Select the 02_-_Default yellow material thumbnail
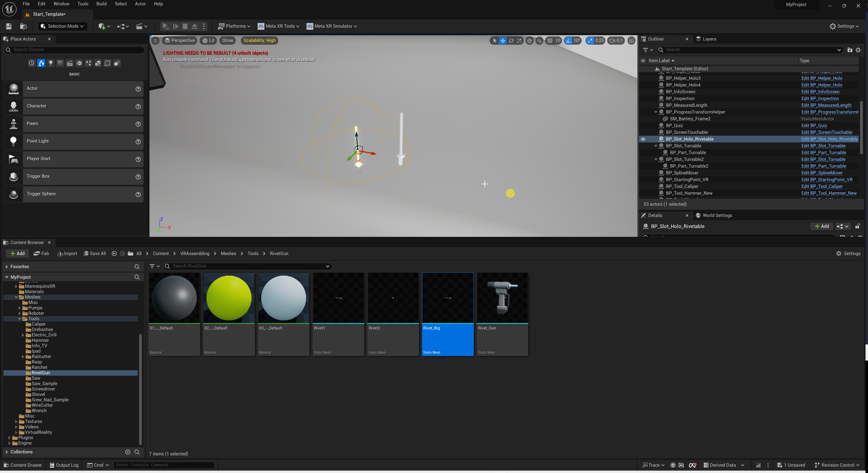Viewport: 868px width, 473px height. click(x=229, y=298)
